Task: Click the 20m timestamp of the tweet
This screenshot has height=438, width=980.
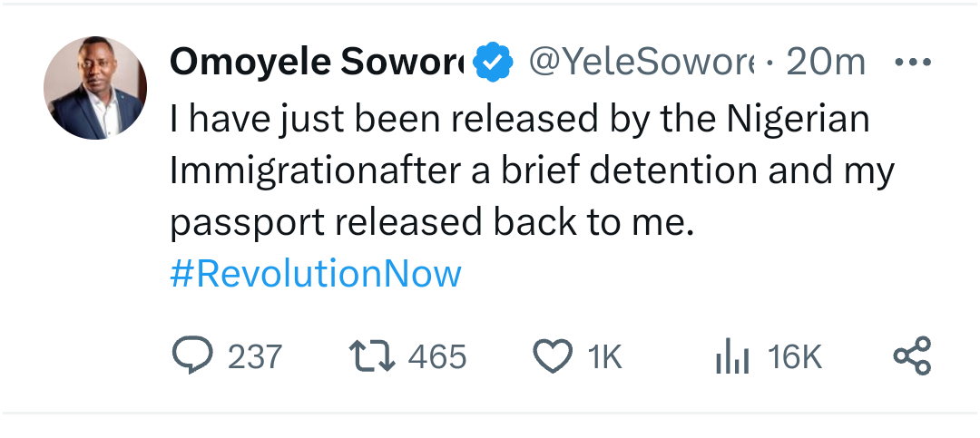Action: pyautogui.click(x=826, y=63)
